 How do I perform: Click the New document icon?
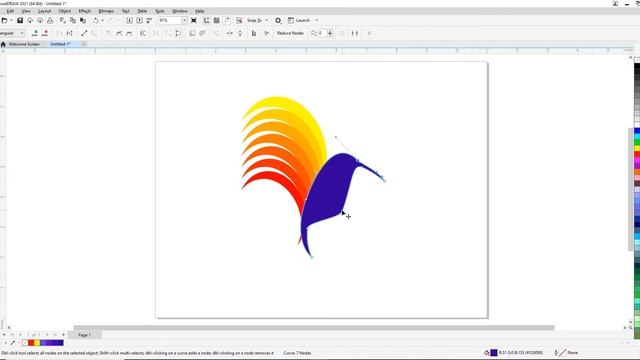4,20
